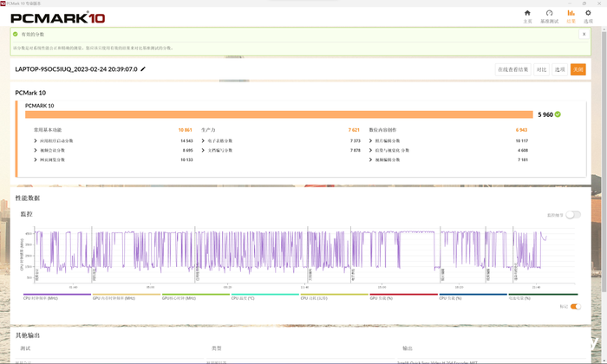Expand the Photo Editing score row (10 117)
Image resolution: width=607 pixels, height=364 pixels.
point(370,140)
